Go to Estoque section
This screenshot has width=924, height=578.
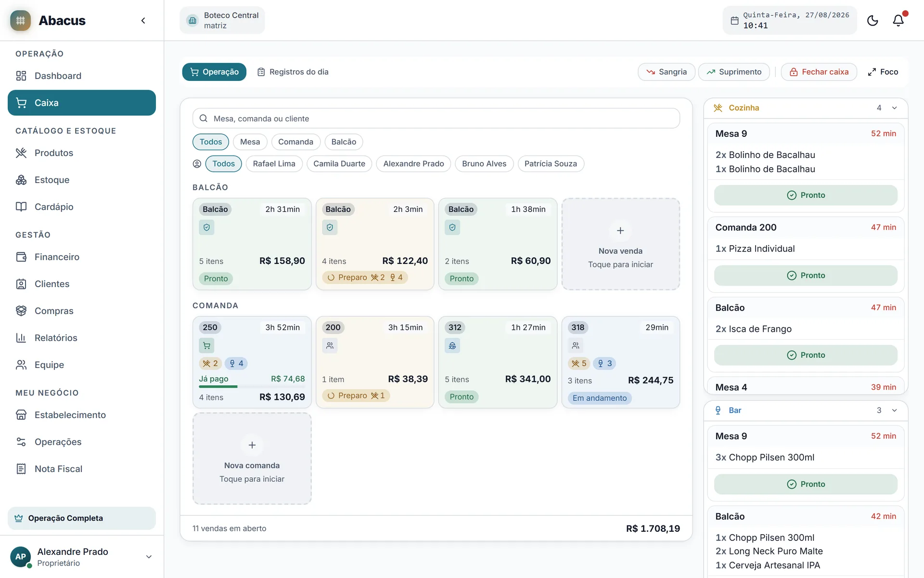(82, 180)
